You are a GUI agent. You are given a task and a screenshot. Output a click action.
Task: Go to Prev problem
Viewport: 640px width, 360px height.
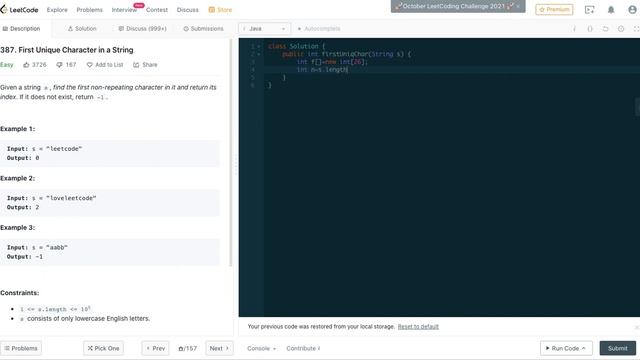(156, 348)
